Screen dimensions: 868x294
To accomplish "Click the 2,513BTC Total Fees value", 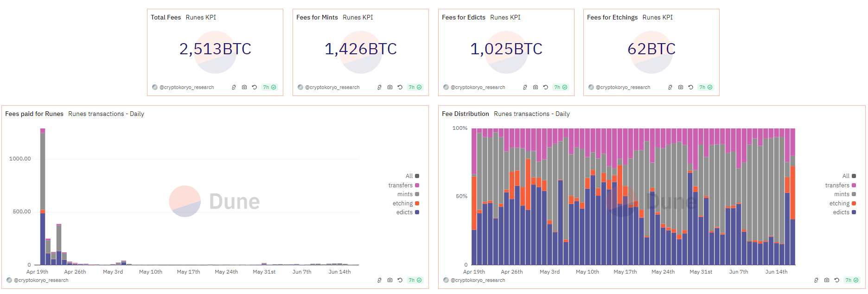I will coord(215,49).
